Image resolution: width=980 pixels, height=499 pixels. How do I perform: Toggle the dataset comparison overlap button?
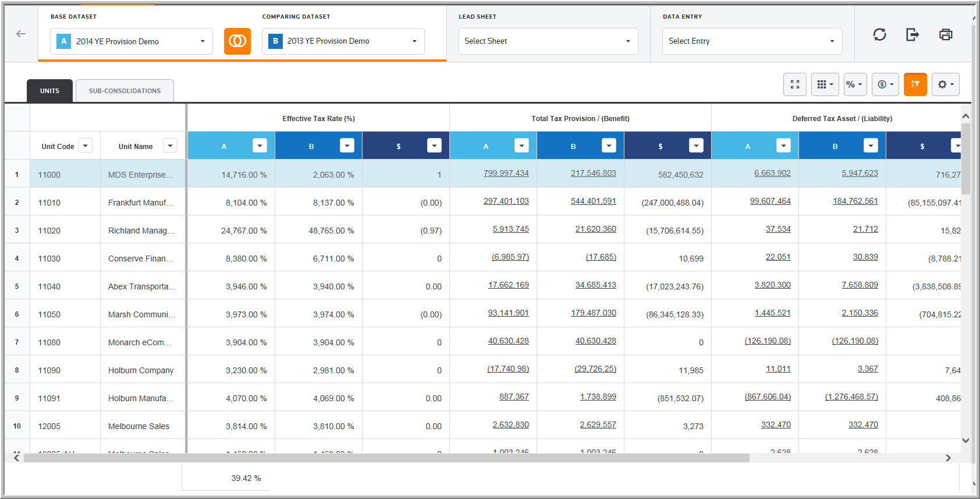(x=237, y=41)
